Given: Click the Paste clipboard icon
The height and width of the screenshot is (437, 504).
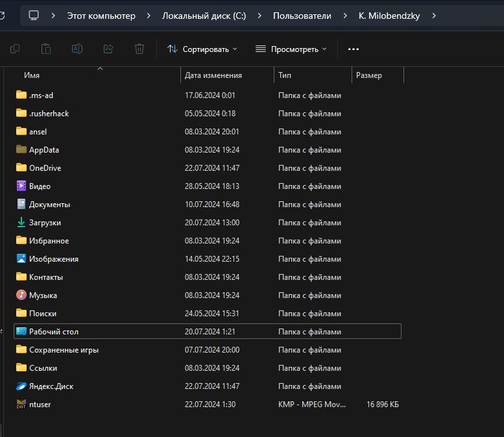Looking at the screenshot, I should pos(46,49).
